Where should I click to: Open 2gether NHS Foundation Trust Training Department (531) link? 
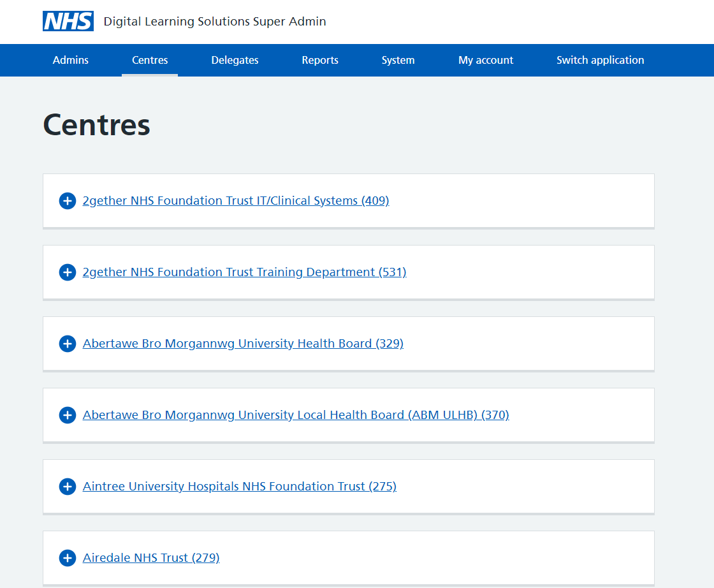[x=245, y=272]
